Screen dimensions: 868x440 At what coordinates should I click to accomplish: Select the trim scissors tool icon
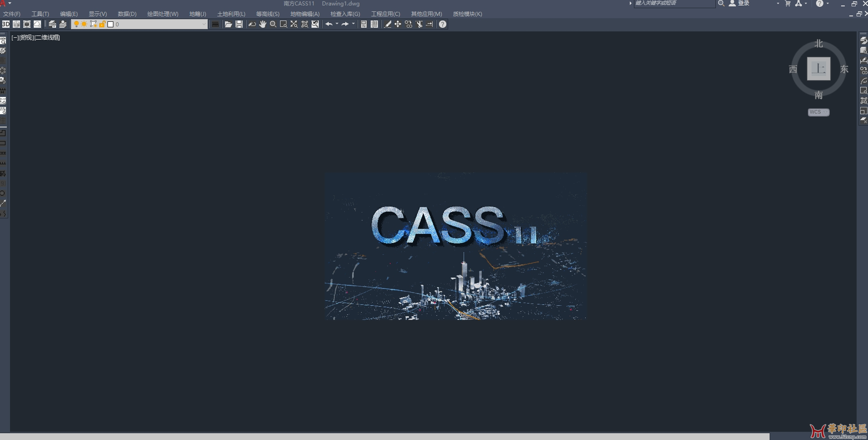(x=419, y=24)
